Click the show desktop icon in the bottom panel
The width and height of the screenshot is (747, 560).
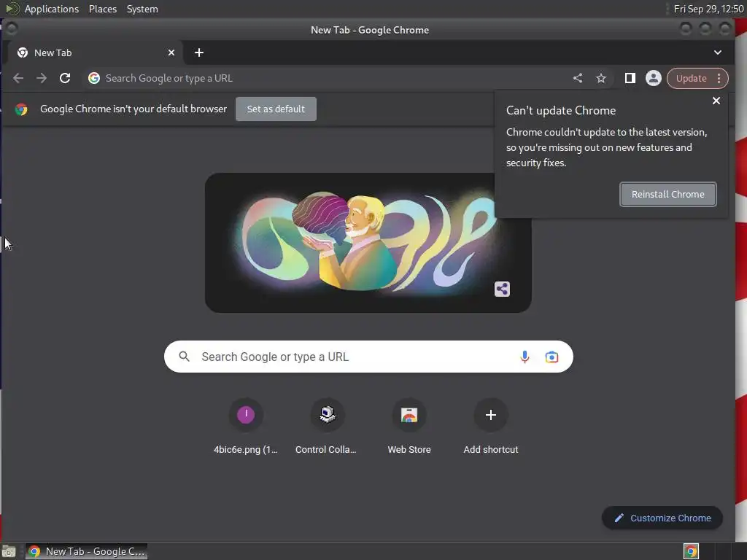pos(9,551)
